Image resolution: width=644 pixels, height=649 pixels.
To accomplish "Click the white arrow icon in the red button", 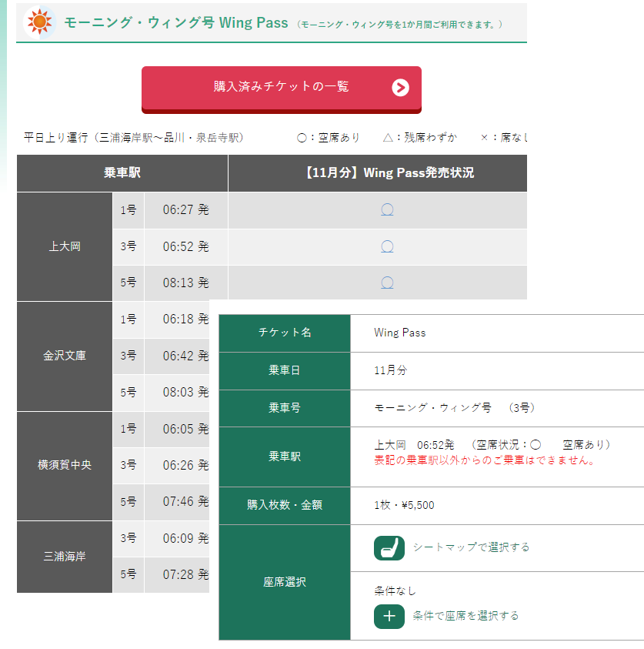I will click(400, 87).
